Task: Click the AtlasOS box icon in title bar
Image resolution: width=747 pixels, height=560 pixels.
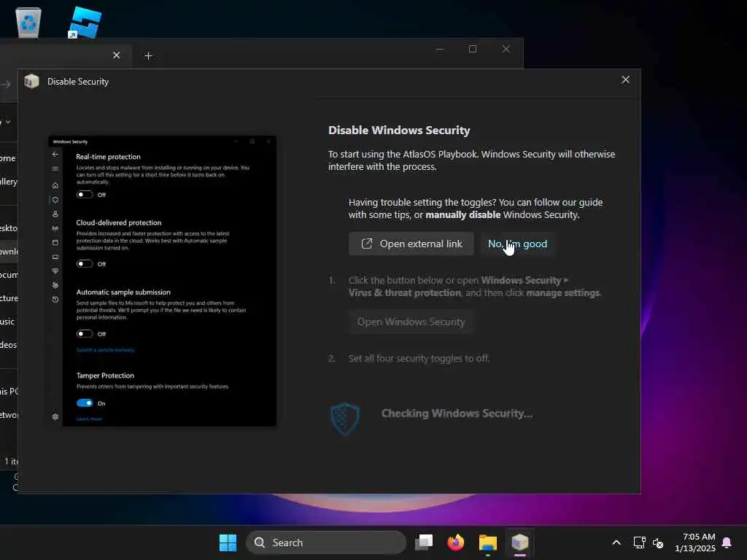Action: [x=32, y=82]
